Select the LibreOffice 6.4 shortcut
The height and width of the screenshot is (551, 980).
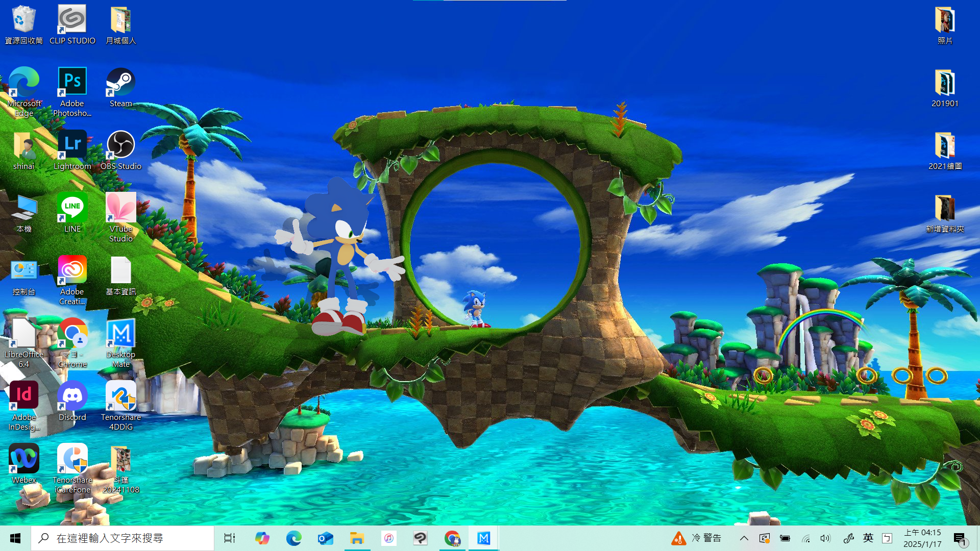click(x=23, y=343)
